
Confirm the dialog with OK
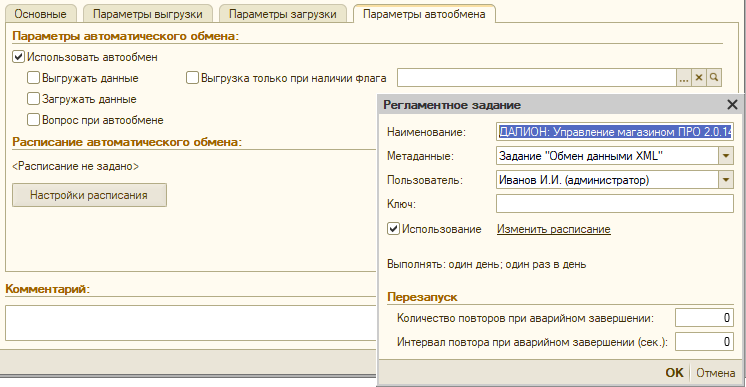point(674,373)
